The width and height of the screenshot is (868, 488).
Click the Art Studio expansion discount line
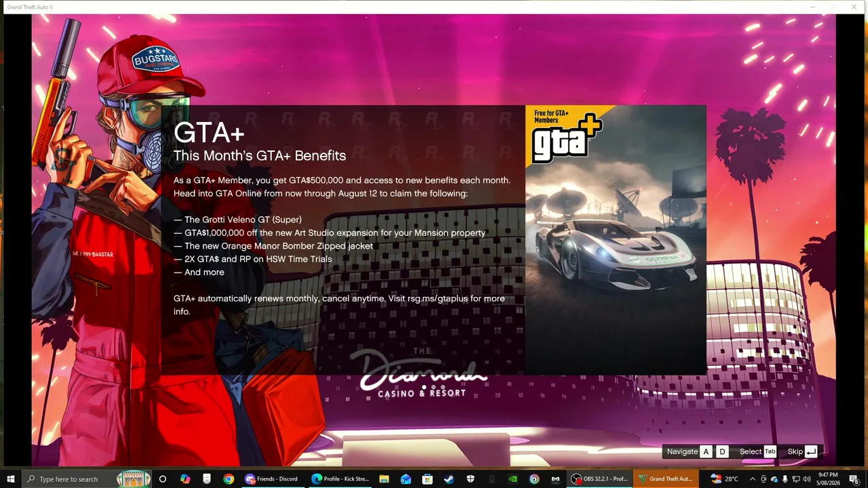point(330,232)
